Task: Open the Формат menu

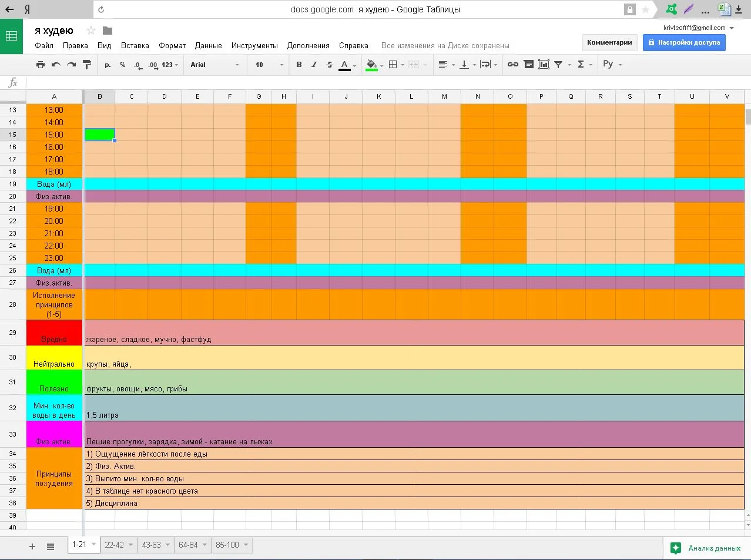Action: (x=172, y=45)
